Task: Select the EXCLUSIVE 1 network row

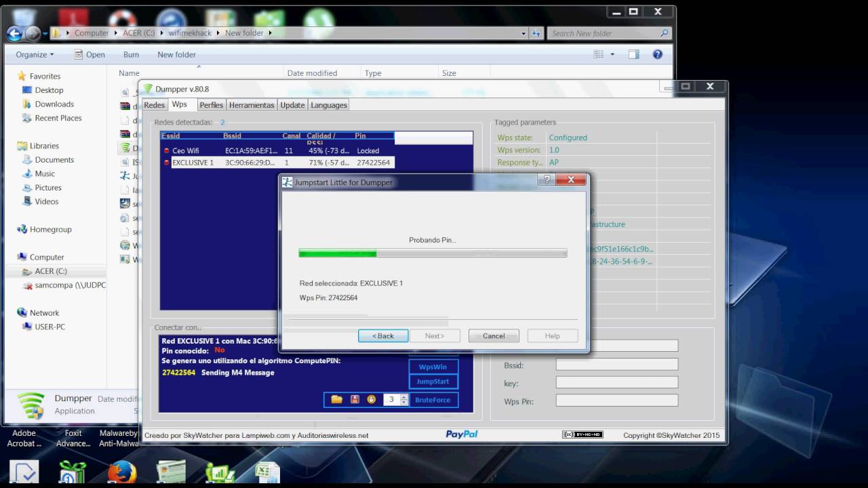Action: (x=277, y=163)
